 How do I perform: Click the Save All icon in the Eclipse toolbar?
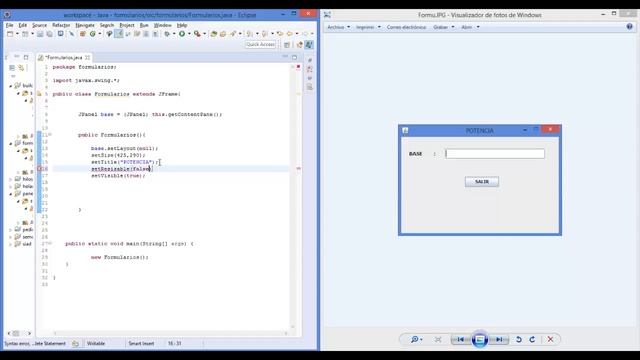point(49,34)
